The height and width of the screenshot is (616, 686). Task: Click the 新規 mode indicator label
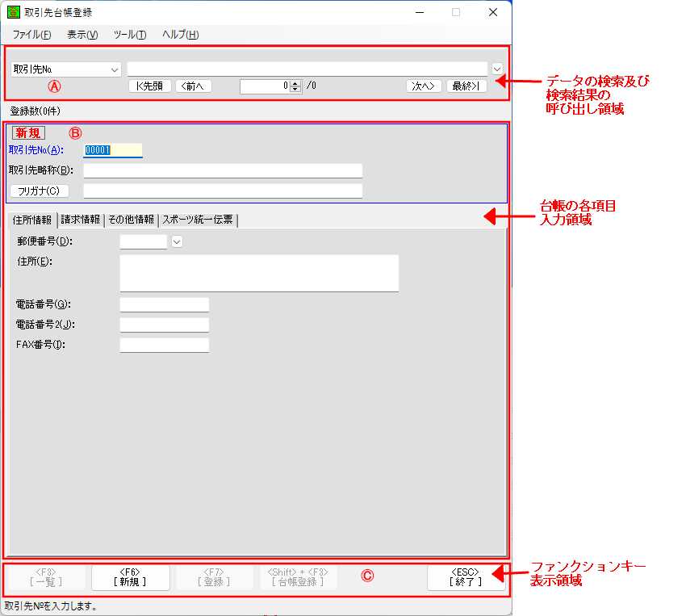(28, 133)
